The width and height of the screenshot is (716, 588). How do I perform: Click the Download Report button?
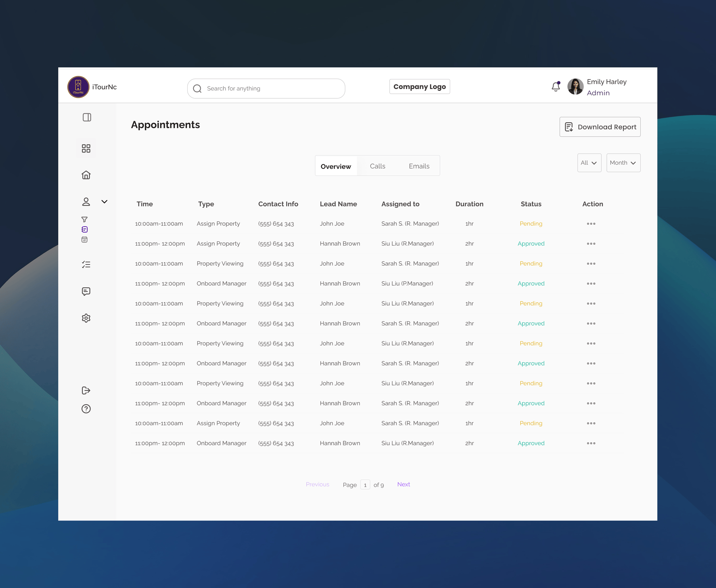coord(600,127)
